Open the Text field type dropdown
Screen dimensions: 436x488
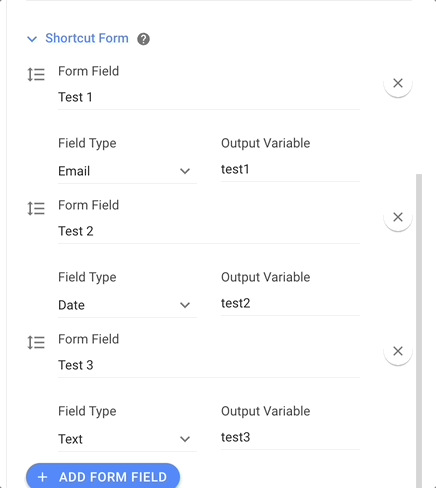(x=127, y=439)
